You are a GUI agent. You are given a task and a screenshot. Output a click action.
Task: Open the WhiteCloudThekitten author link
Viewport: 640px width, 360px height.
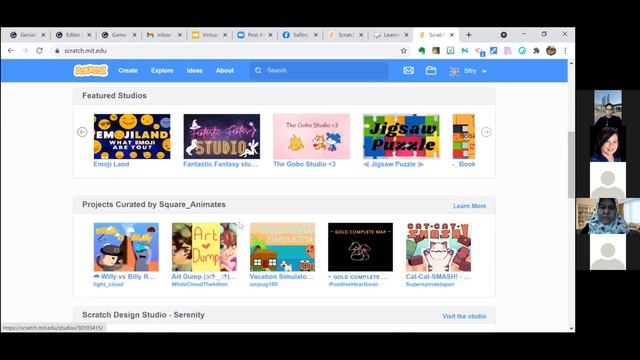[199, 284]
